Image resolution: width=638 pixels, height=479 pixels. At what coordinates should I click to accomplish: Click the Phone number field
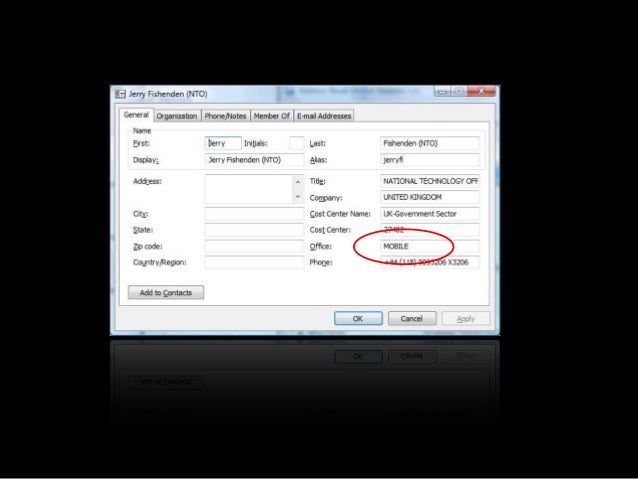click(x=430, y=262)
